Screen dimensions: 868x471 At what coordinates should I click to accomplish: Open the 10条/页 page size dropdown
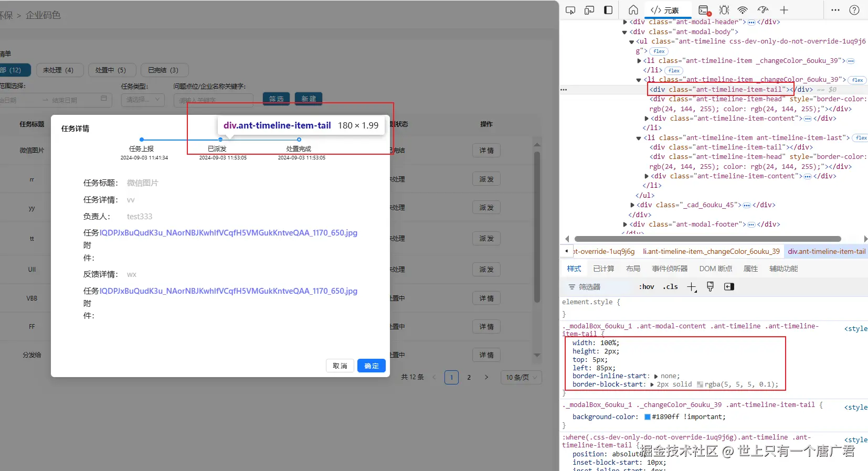[521, 377]
